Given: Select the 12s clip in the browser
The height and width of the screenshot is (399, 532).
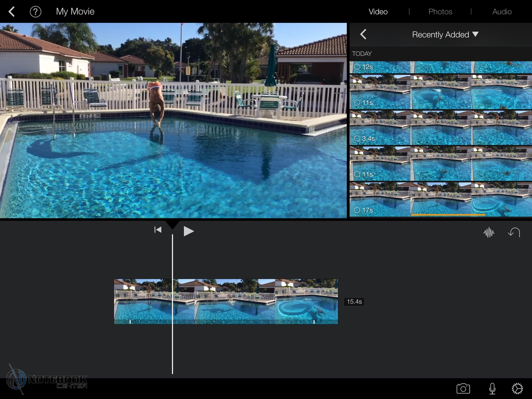Looking at the screenshot, I should 441,67.
